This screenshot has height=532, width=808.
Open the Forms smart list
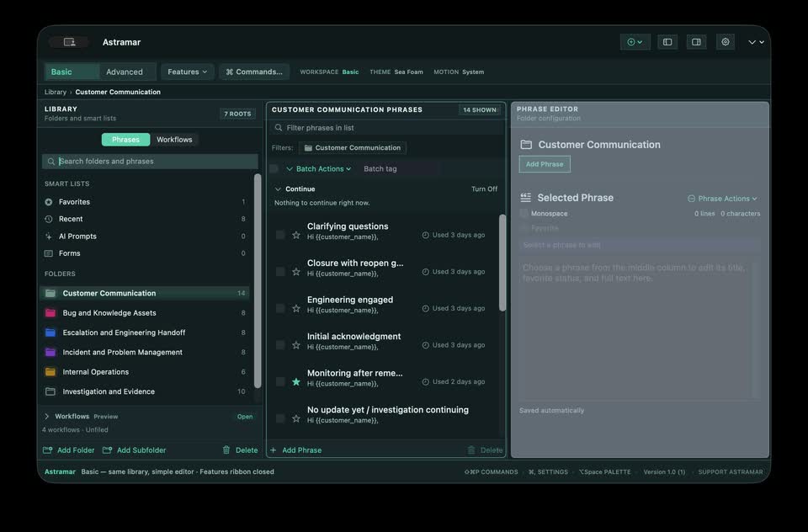pos(146,253)
